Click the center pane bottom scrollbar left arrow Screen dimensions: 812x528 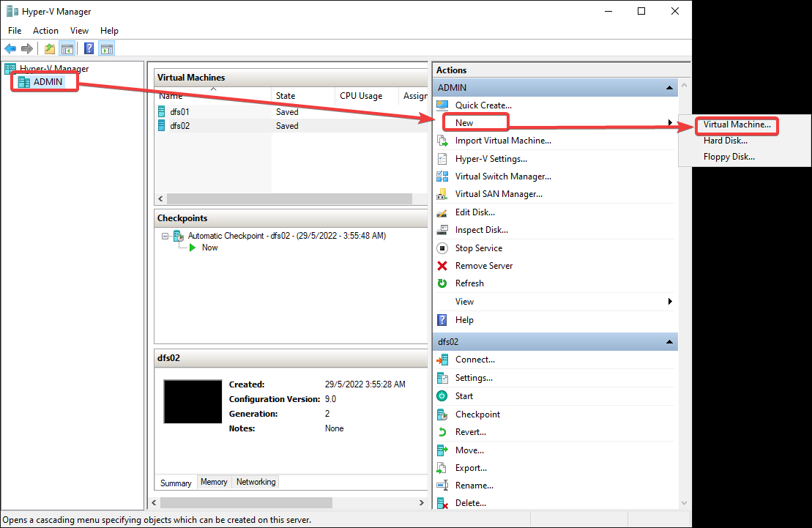[154, 502]
